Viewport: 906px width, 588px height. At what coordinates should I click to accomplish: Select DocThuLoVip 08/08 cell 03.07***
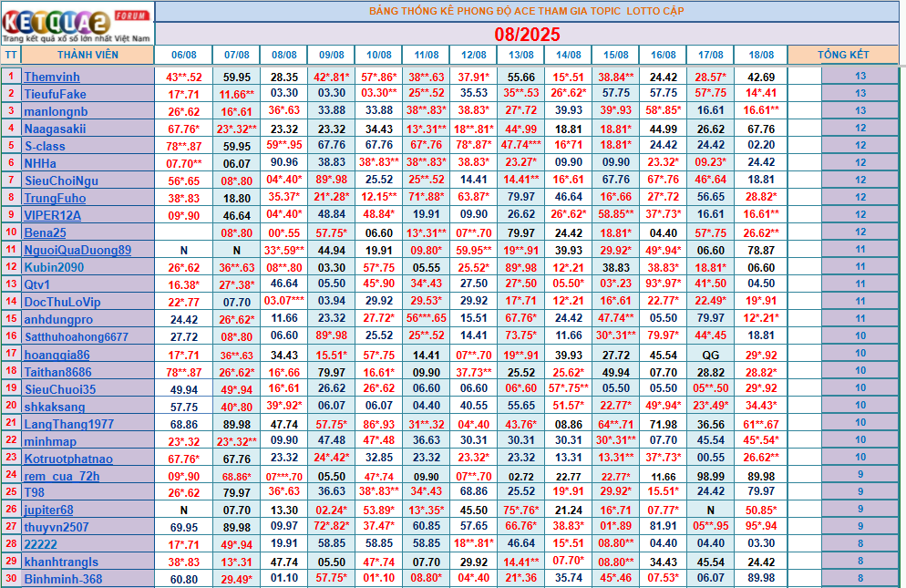284,301
